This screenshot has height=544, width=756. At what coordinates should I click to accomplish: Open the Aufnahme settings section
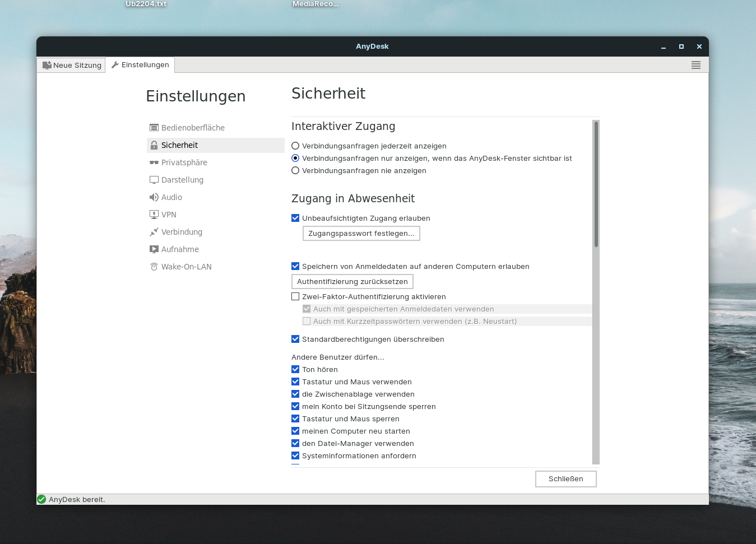(x=216, y=249)
